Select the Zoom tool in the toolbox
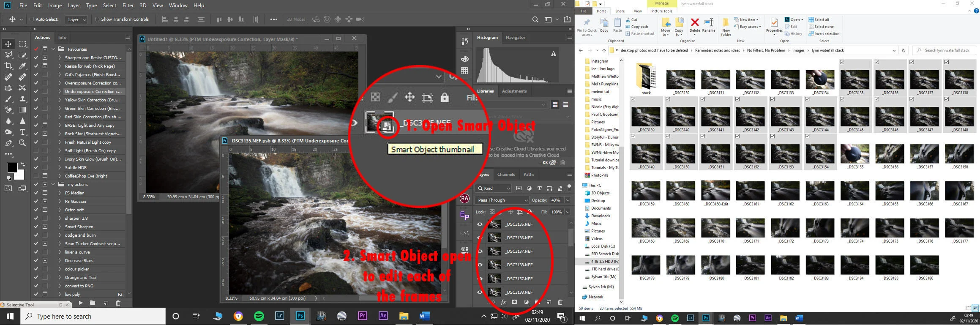 [x=22, y=143]
